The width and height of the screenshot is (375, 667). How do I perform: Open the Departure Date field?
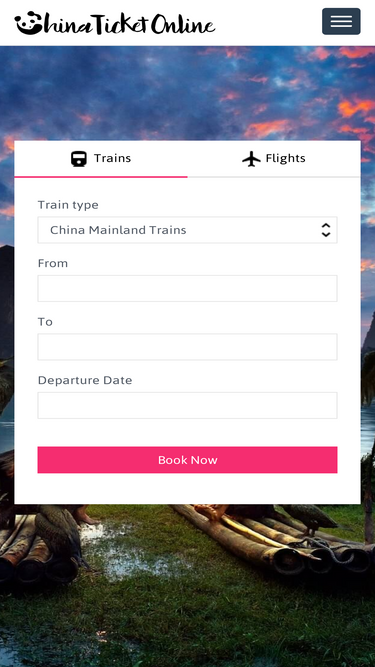coord(187,405)
